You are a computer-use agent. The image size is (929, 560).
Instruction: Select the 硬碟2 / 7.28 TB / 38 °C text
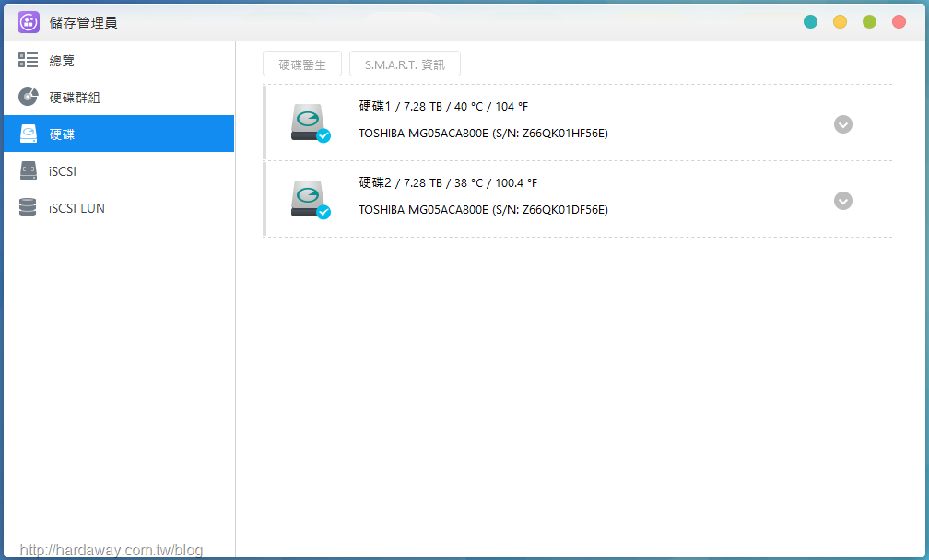tap(448, 183)
